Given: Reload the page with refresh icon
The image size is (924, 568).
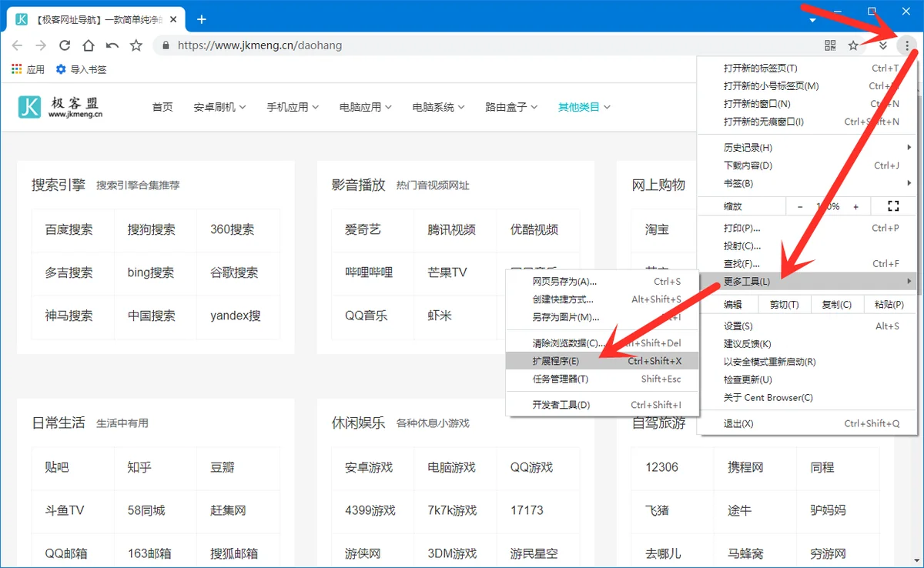Looking at the screenshot, I should (x=65, y=45).
